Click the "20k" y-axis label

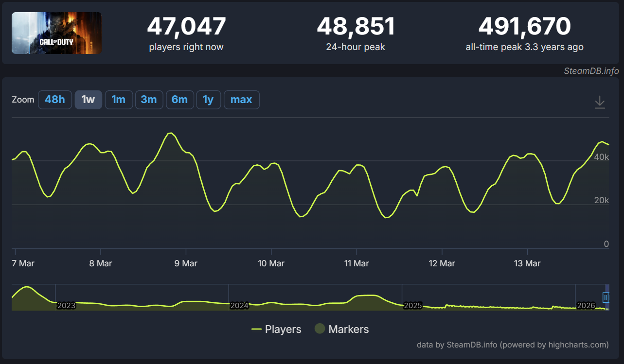[602, 200]
